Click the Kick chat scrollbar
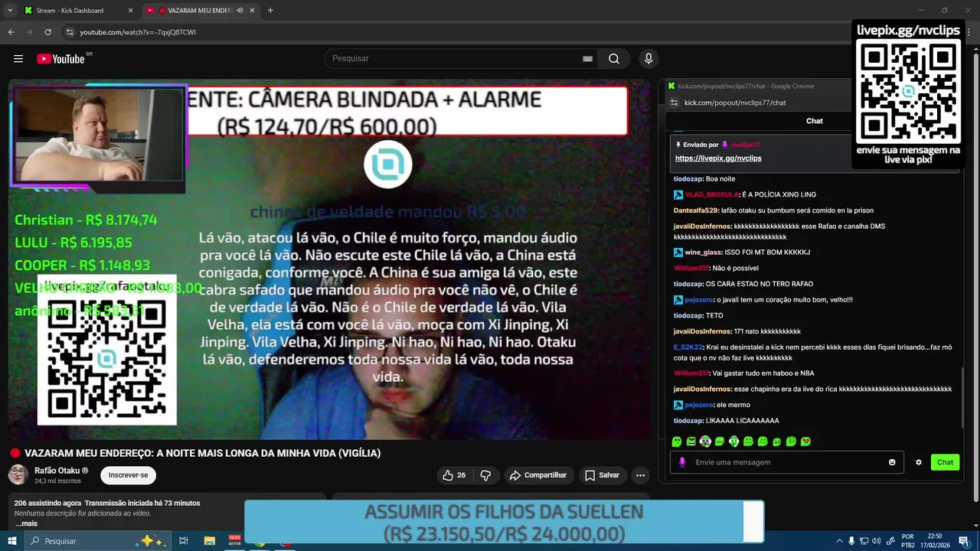This screenshot has width=980, height=551. tap(962, 398)
